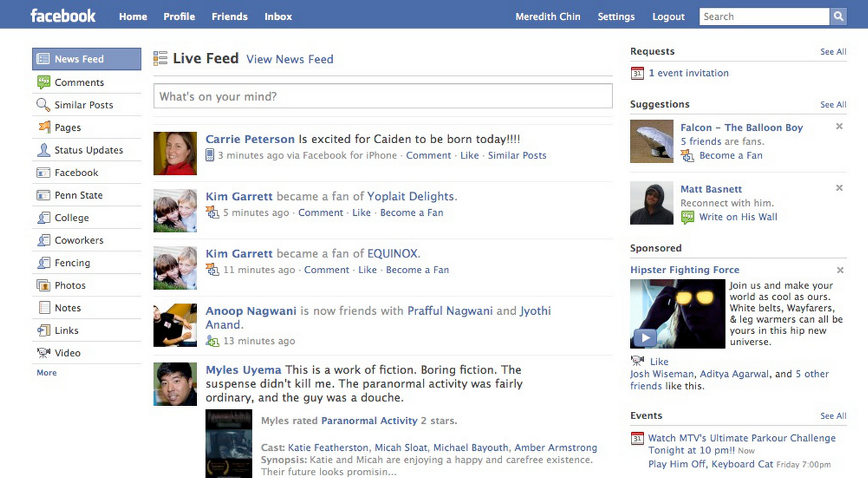Dismiss the Matt Basnett suggestion
Screen dimensions: 868x495
(x=840, y=188)
